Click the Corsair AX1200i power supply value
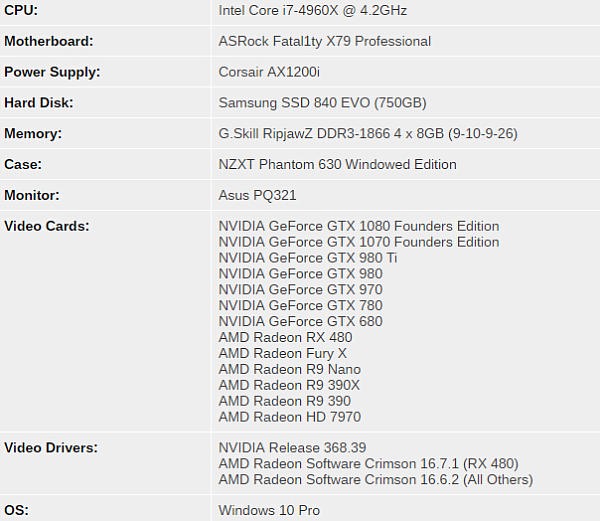The height and width of the screenshot is (521, 600). pyautogui.click(x=269, y=72)
